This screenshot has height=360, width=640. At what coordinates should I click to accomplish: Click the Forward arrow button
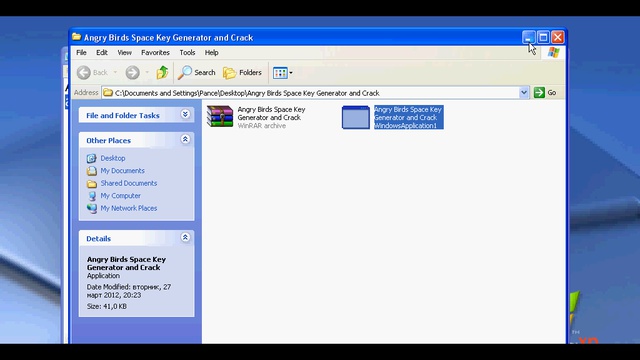(x=132, y=73)
